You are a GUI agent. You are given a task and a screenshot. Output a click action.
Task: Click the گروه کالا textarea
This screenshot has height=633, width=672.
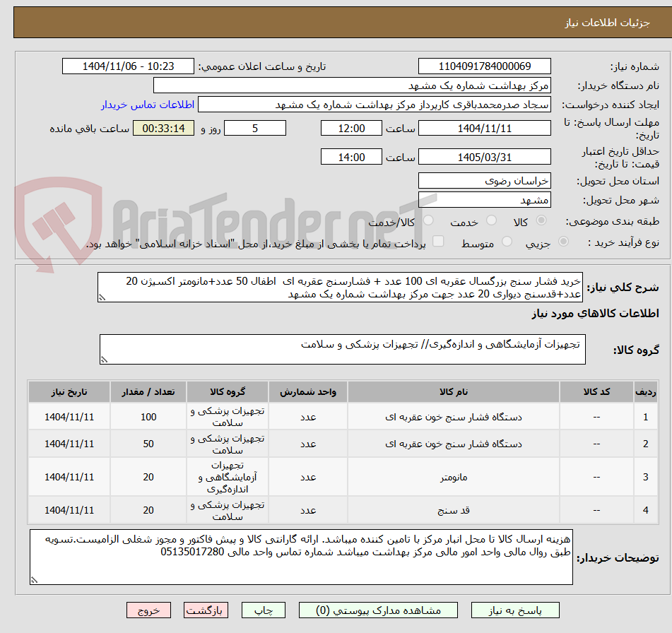tap(343, 349)
